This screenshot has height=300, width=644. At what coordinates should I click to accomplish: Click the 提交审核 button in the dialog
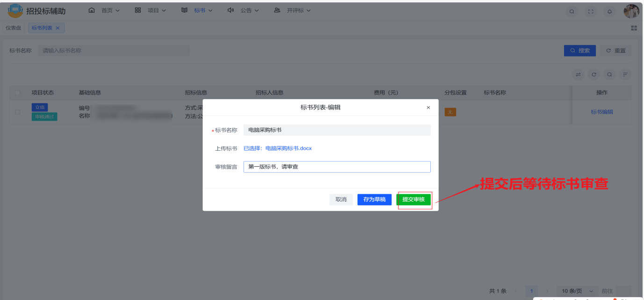(x=414, y=199)
